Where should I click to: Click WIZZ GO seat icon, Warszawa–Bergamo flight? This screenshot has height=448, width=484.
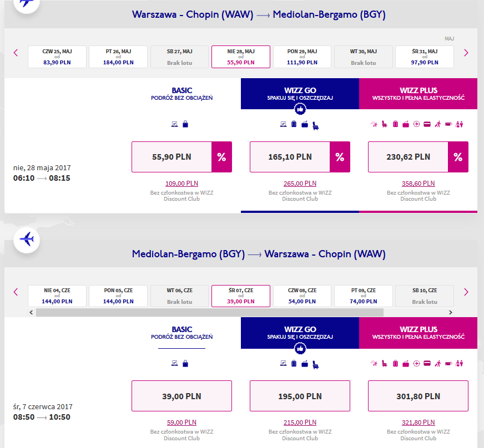[315, 125]
